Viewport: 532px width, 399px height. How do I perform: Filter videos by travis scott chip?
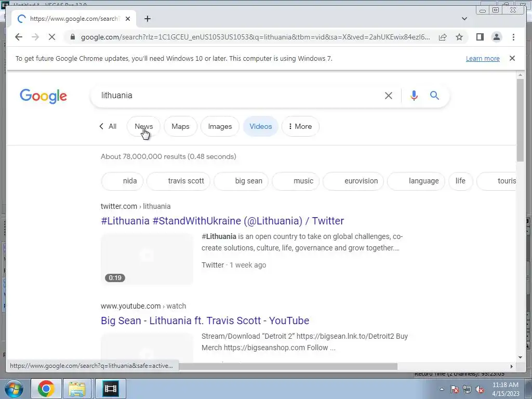179,181
